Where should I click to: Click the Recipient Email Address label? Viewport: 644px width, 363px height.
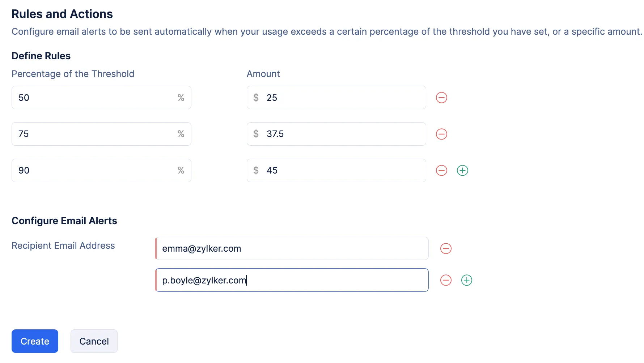63,245
